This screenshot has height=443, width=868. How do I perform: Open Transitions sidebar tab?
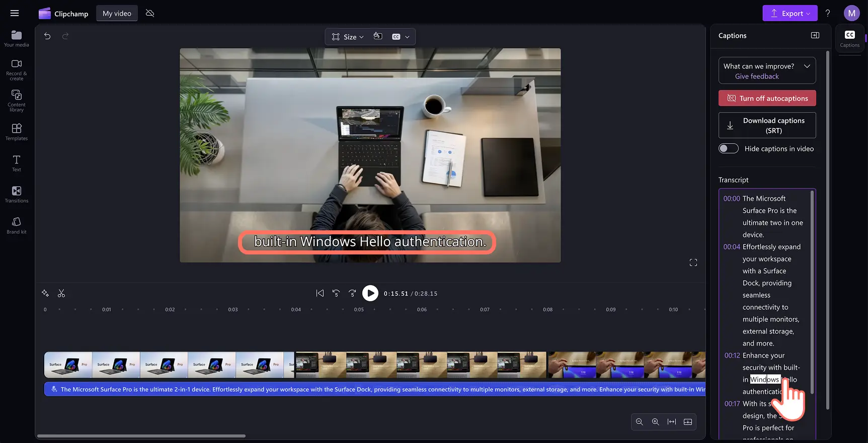point(17,194)
